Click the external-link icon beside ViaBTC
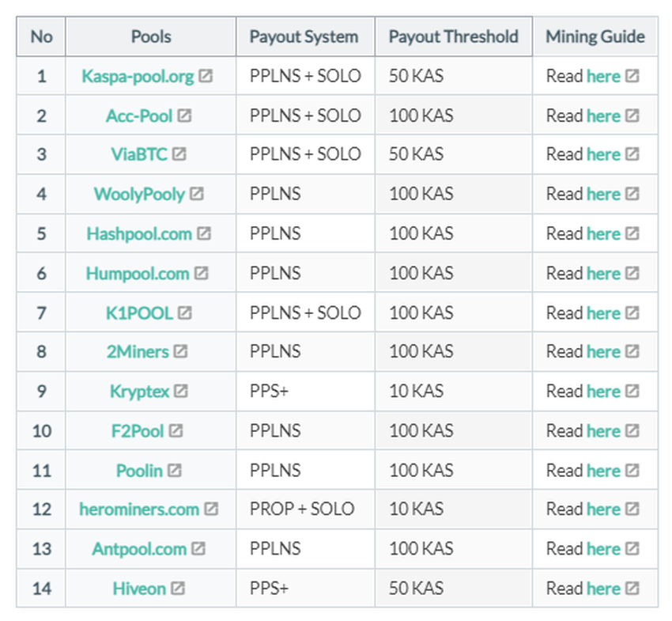Image resolution: width=672 pixels, height=621 pixels. click(x=179, y=154)
